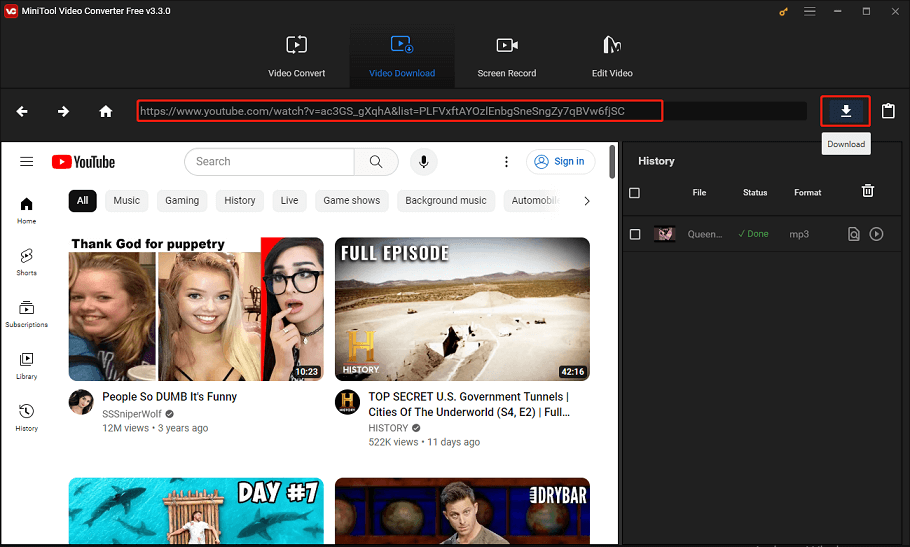The height and width of the screenshot is (547, 910).
Task: Open TOP SECRET Government Tunnels thumbnail
Action: tap(463, 309)
